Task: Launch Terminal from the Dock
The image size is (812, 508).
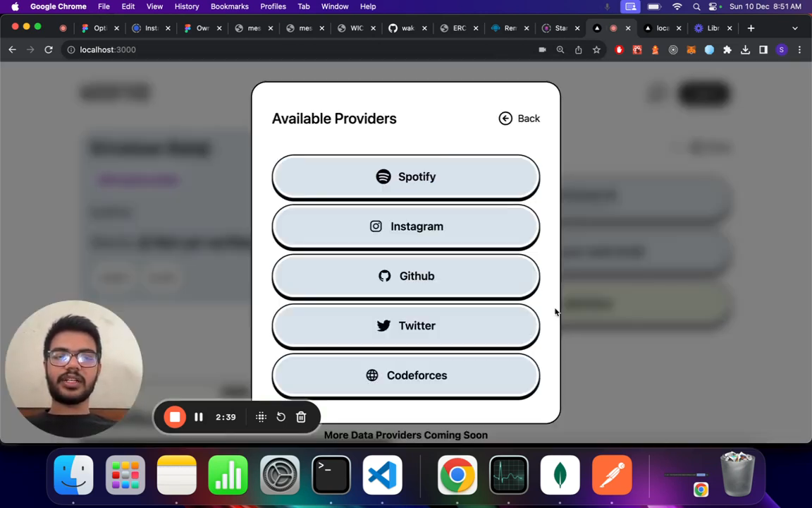Action: click(331, 475)
